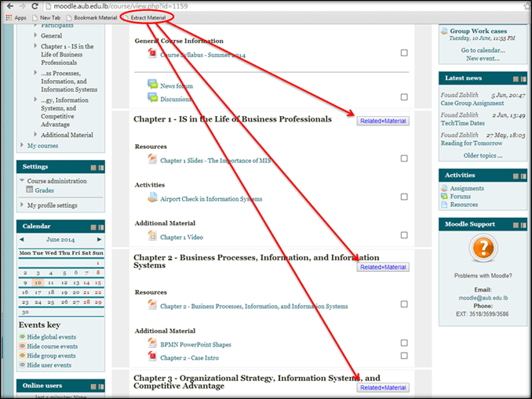The image size is (532, 399).
Task: Hide the Settings block with its icon
Action: click(x=93, y=168)
